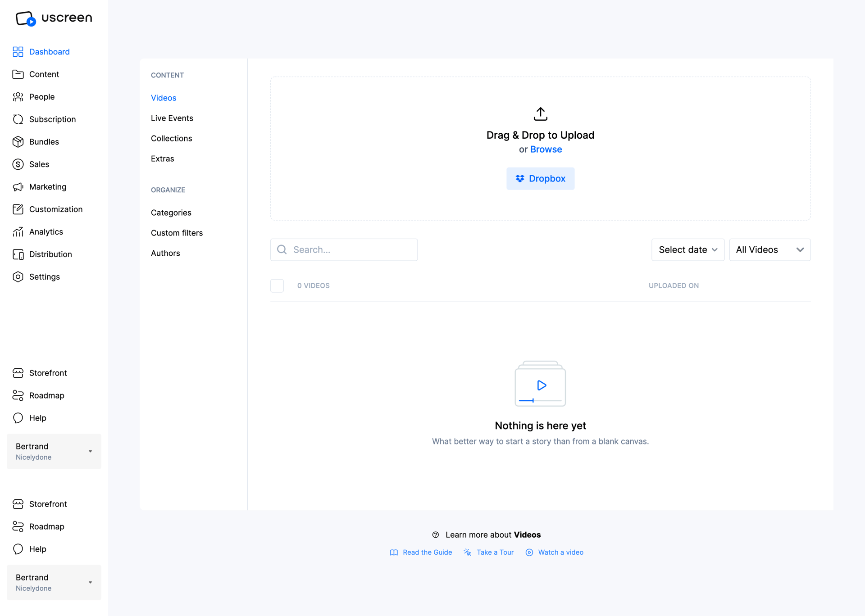The image size is (865, 616).
Task: Open the Content folder icon in sidebar
Action: coord(18,74)
